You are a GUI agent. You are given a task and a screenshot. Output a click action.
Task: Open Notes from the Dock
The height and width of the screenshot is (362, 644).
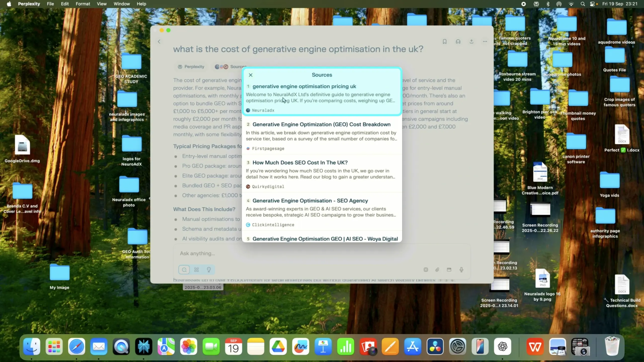click(256, 346)
